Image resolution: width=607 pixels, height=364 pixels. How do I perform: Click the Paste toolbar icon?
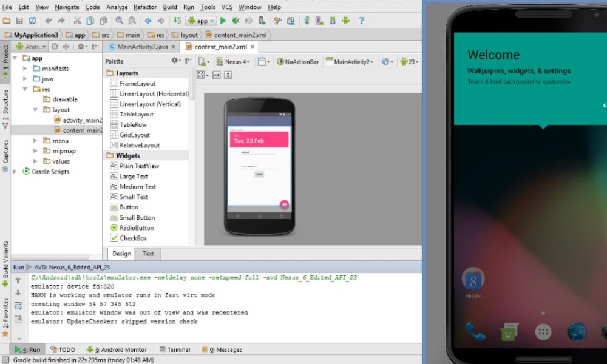[x=103, y=21]
